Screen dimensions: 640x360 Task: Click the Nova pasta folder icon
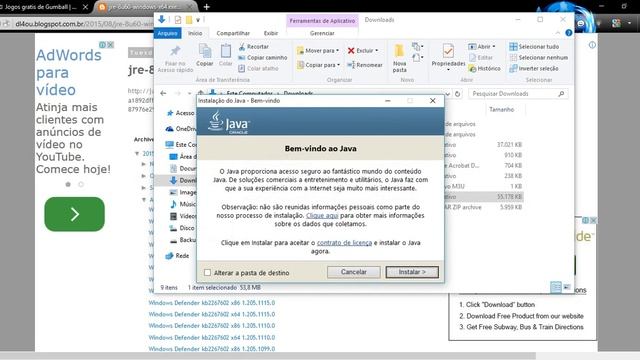(399, 52)
